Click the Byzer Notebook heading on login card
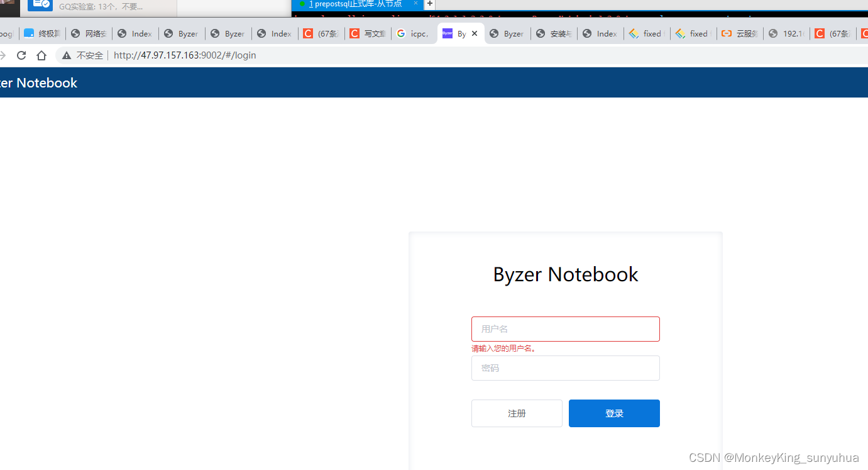 pos(566,274)
